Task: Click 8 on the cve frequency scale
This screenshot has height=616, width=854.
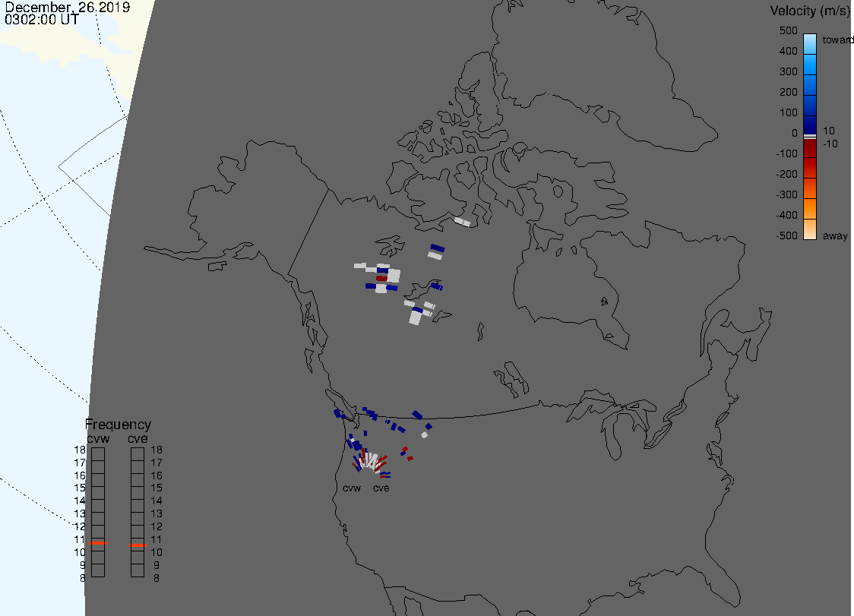Action: [x=157, y=578]
